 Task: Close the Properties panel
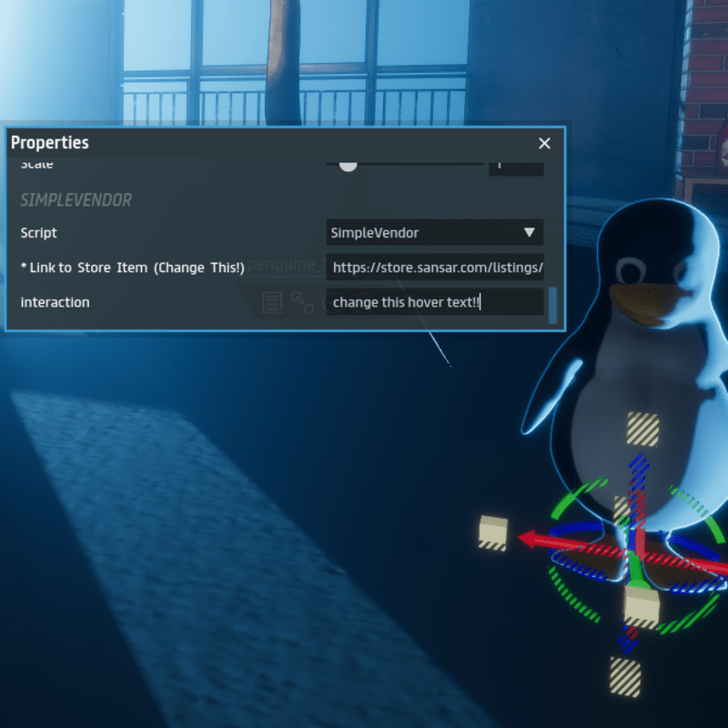point(544,144)
